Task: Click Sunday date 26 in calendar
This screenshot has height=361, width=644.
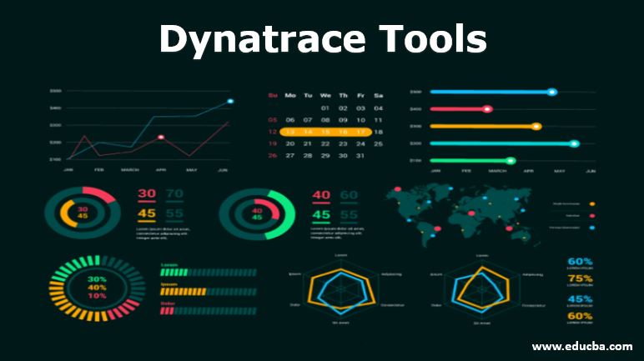Action: 273,156
